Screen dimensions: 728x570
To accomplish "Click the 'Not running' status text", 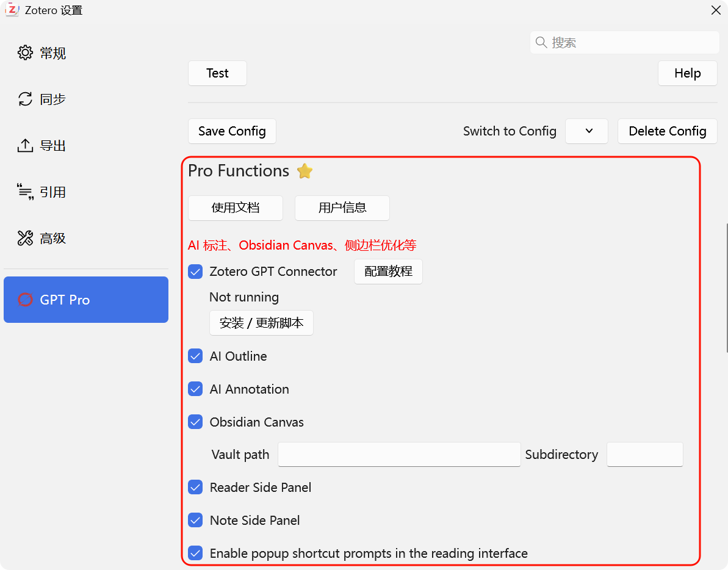I will 244,297.
